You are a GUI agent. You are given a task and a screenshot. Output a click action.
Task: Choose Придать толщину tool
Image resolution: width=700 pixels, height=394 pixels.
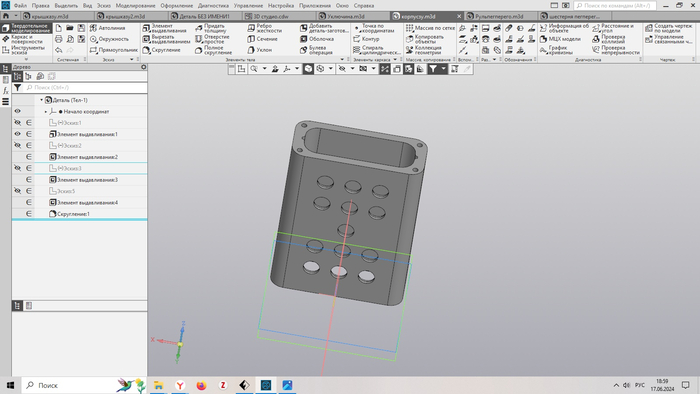pos(211,28)
